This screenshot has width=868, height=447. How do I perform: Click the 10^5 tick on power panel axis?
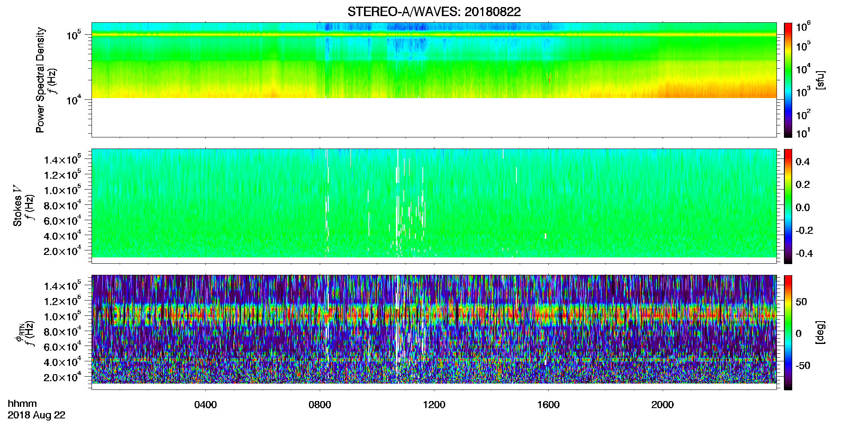point(73,35)
